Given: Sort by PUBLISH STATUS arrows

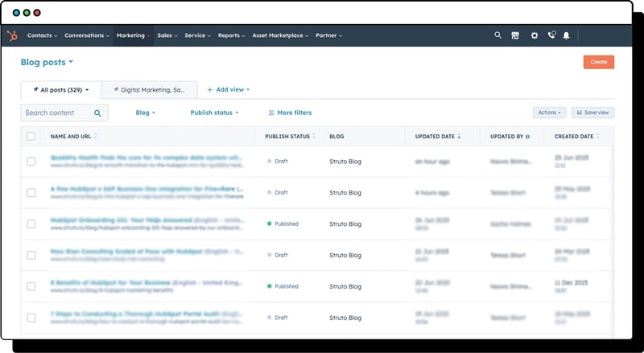Looking at the screenshot, I should coord(314,136).
